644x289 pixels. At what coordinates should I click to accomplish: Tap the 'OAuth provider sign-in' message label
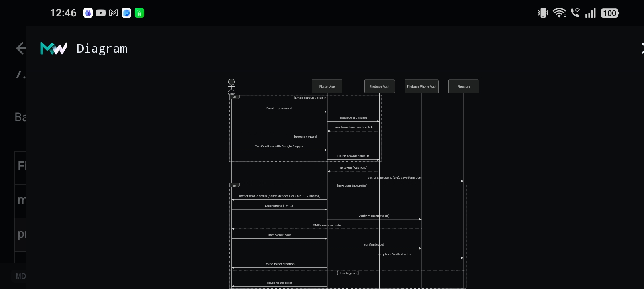click(x=353, y=156)
